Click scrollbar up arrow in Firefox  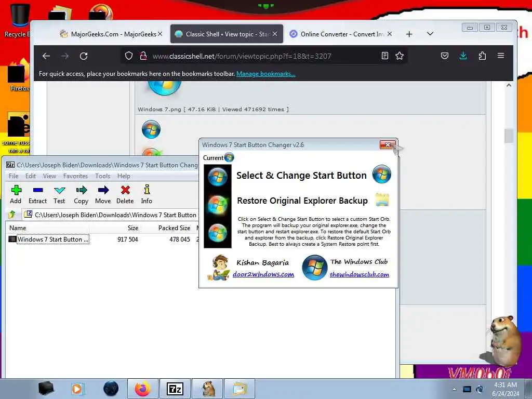(509, 86)
